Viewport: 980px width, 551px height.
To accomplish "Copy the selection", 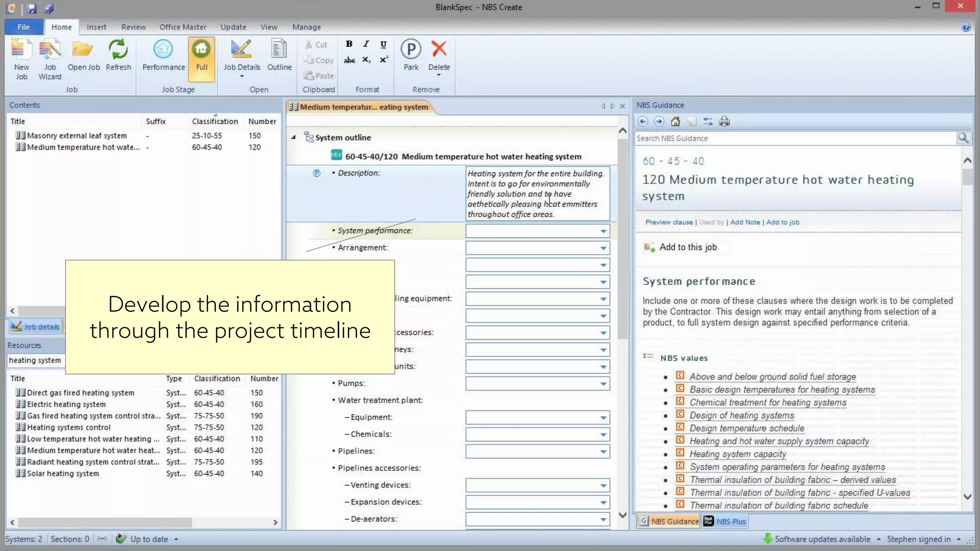I will tap(318, 60).
